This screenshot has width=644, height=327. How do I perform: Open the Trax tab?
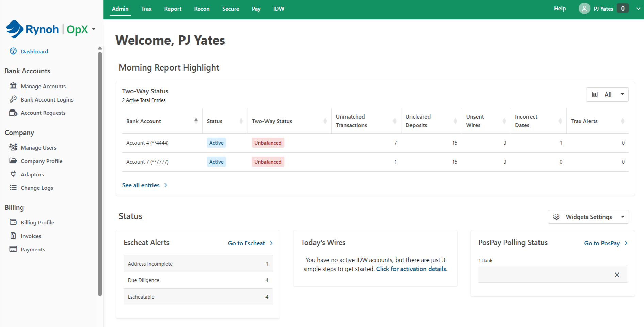[x=146, y=9]
